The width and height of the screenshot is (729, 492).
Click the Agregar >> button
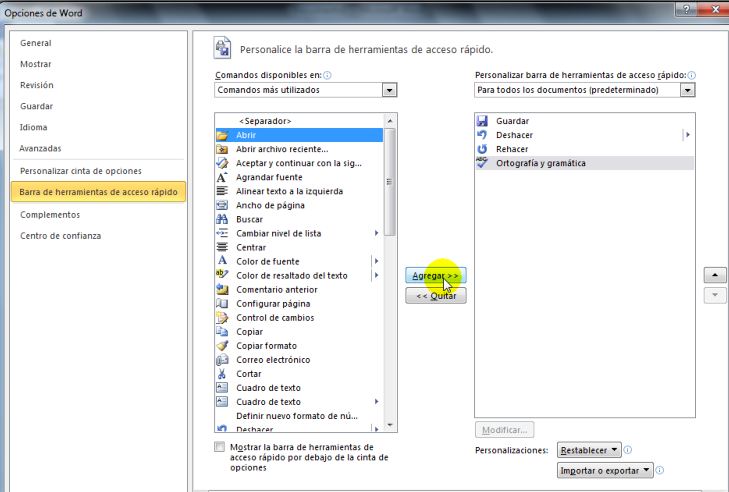click(436, 275)
